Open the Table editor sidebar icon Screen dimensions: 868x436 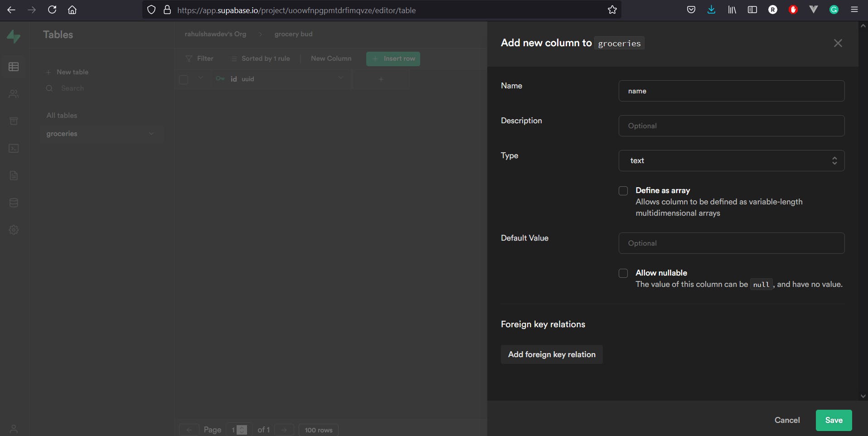click(14, 67)
